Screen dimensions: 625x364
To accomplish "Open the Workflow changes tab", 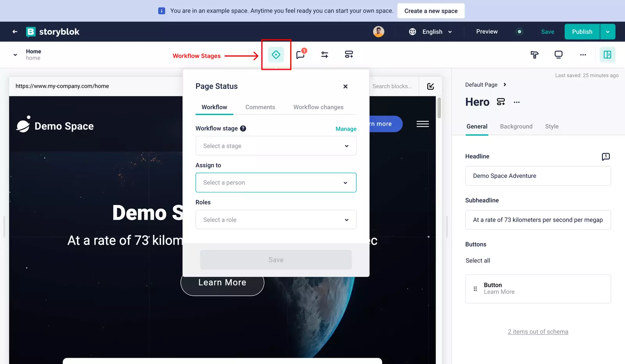I will 318,107.
